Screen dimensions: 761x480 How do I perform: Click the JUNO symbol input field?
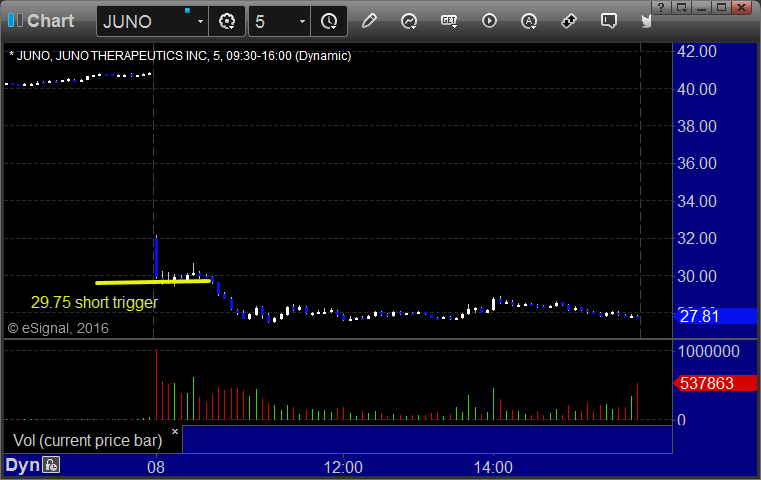coord(146,21)
